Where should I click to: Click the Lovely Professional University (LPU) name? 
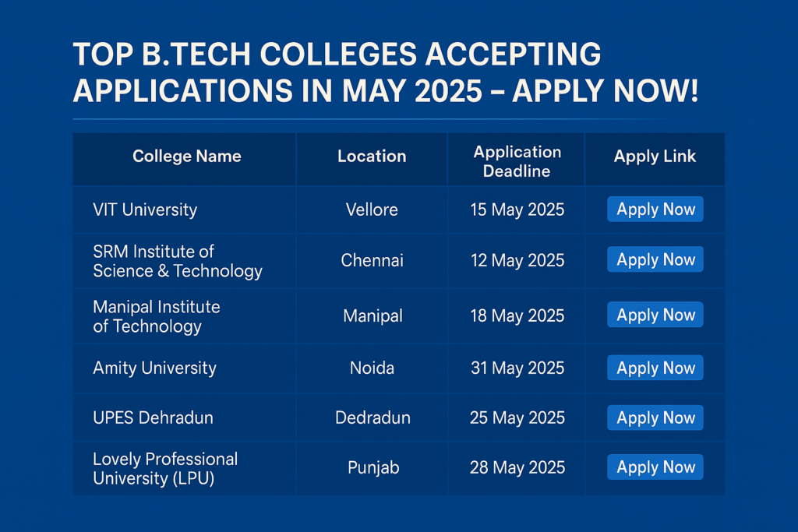165,468
